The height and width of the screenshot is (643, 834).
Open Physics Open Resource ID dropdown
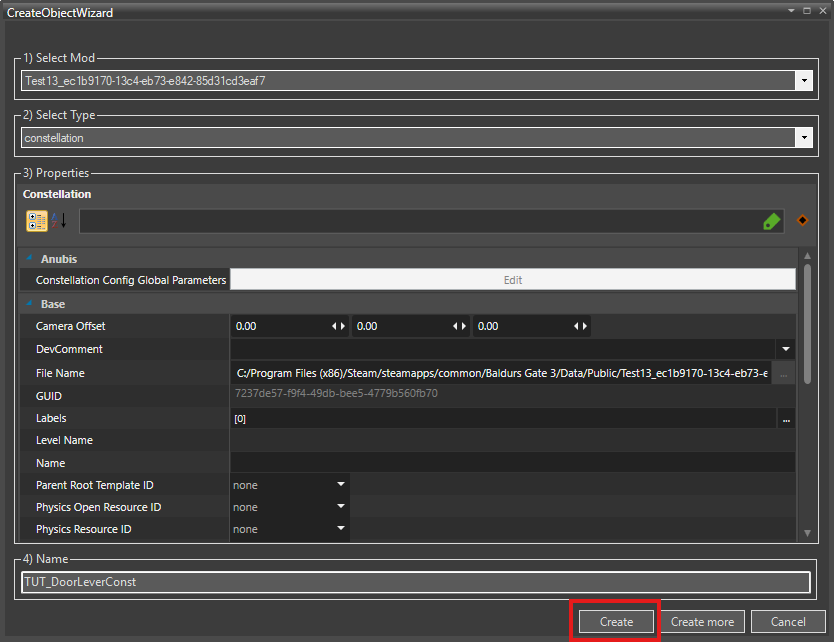click(341, 506)
